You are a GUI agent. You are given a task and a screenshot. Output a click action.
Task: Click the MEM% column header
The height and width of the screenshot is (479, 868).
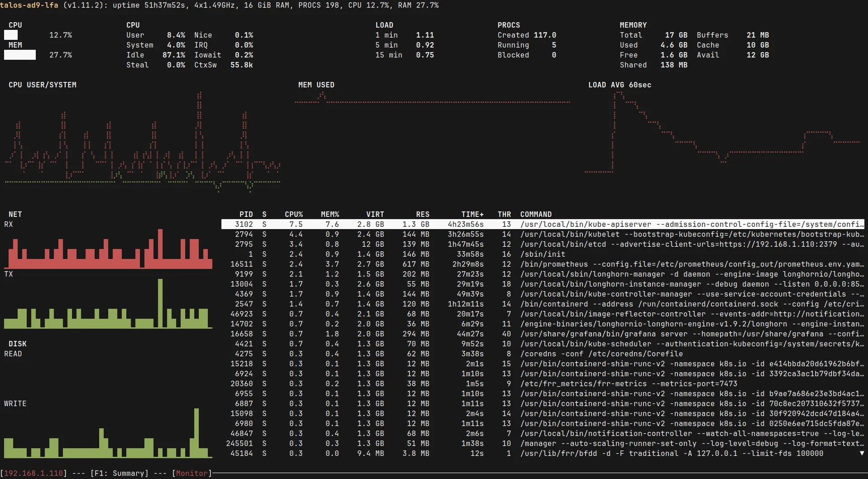[330, 214]
